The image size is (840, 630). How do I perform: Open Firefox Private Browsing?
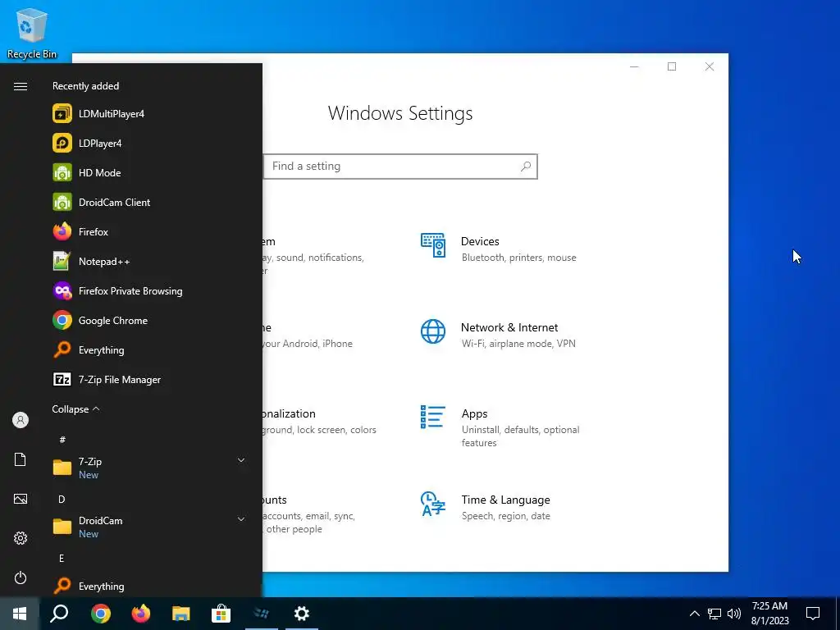coord(148,291)
